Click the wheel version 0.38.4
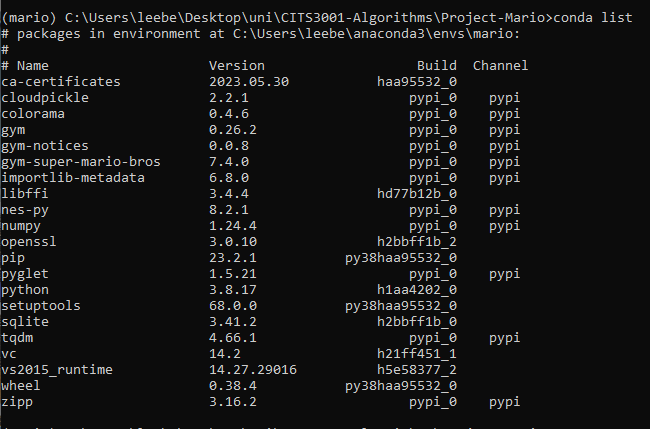 [x=233, y=386]
